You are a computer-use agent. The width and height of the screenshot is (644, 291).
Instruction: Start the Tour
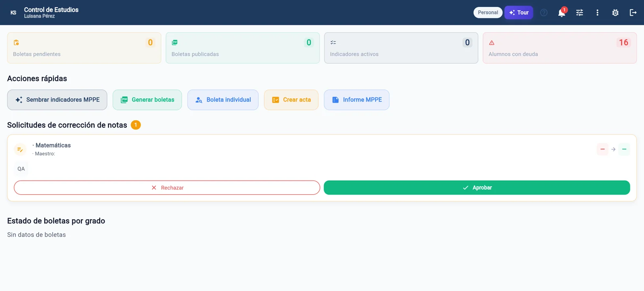(x=519, y=12)
